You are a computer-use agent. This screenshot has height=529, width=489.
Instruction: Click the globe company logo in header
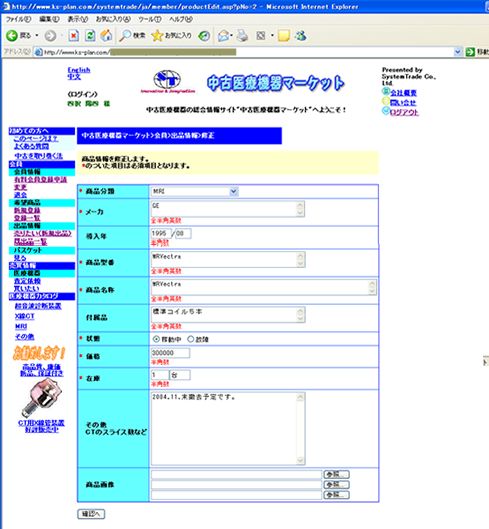(167, 81)
